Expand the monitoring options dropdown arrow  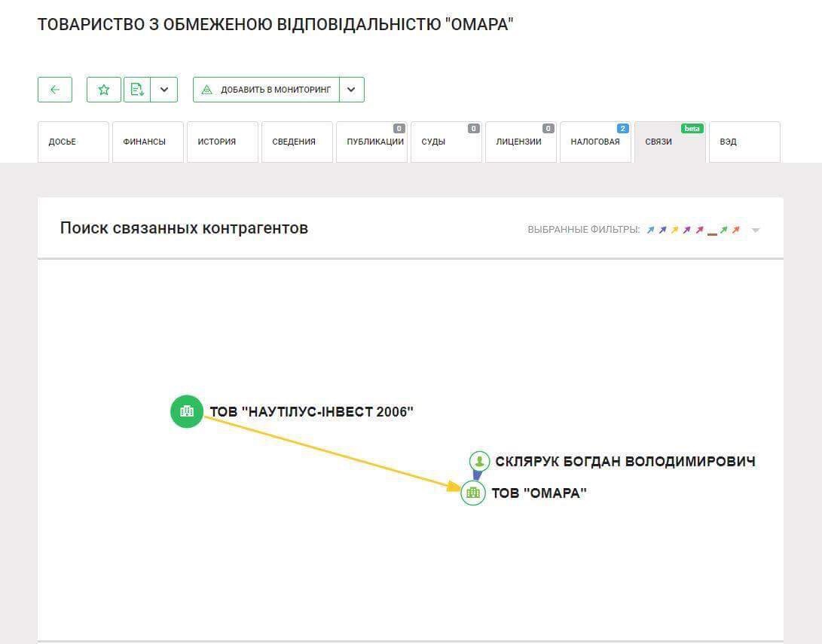352,90
